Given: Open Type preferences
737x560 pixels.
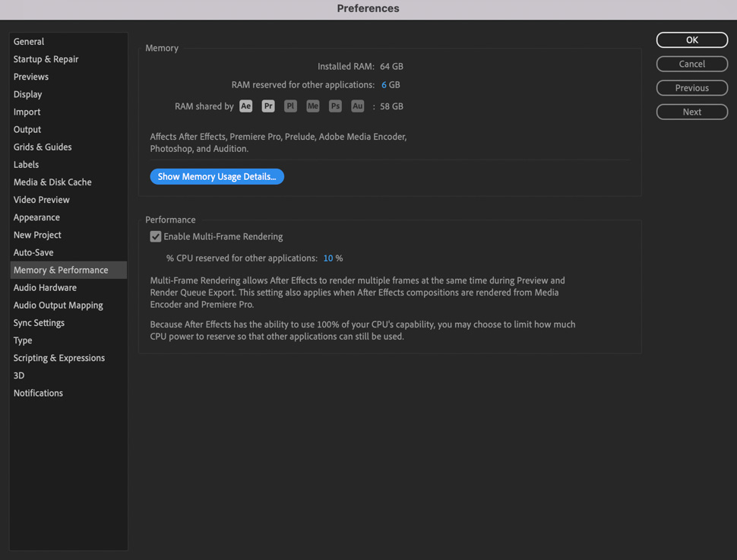Looking at the screenshot, I should tap(68, 340).
